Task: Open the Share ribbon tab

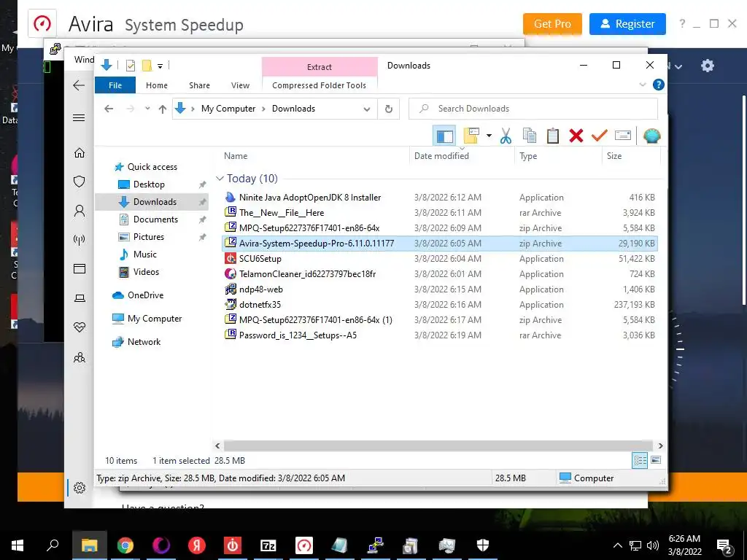Action: [x=199, y=85]
